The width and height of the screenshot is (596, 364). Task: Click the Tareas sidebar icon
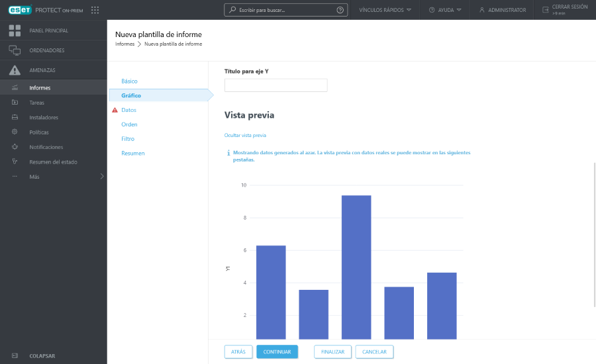(x=15, y=103)
